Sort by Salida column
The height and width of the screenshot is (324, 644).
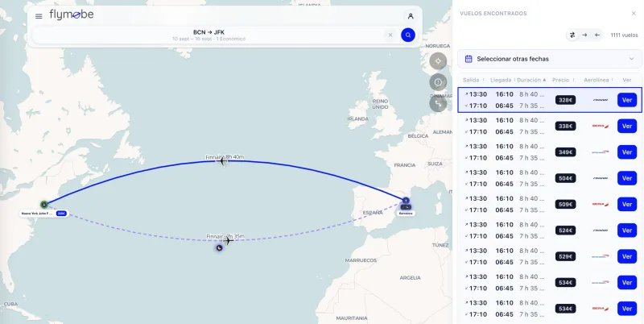473,80
